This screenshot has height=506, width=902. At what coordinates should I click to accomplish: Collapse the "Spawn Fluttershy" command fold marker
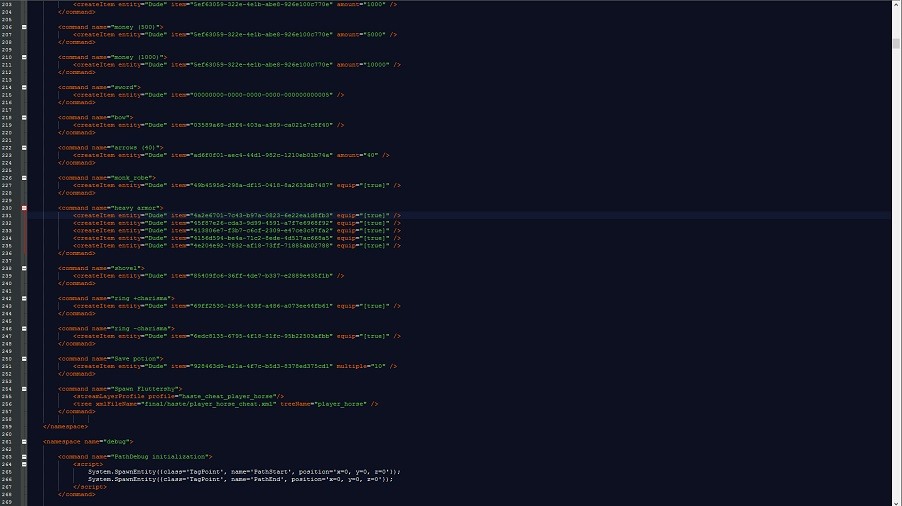coord(24,389)
